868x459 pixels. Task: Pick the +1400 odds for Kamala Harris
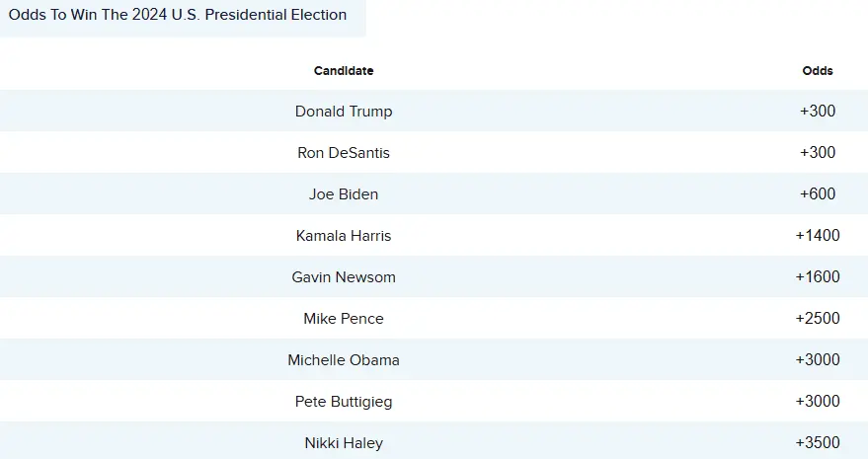818,236
